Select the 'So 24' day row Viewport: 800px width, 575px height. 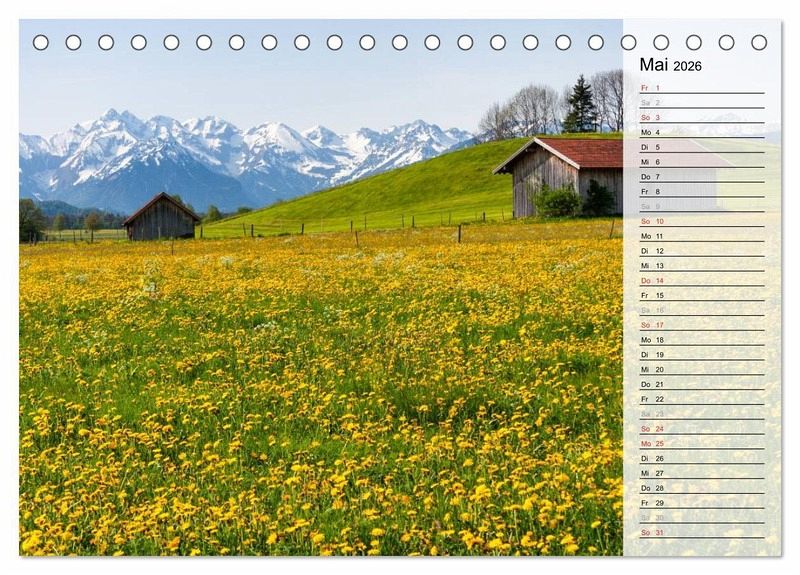[x=702, y=429]
